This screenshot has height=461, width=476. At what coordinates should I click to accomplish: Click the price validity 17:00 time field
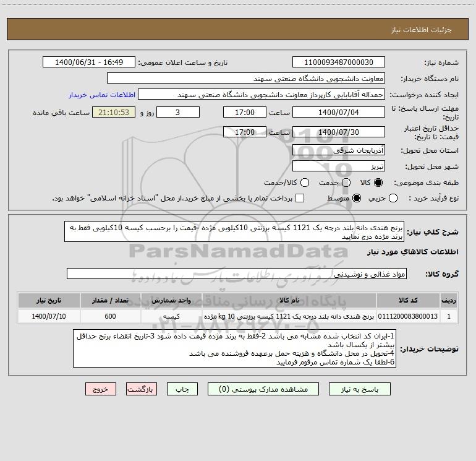[245, 132]
